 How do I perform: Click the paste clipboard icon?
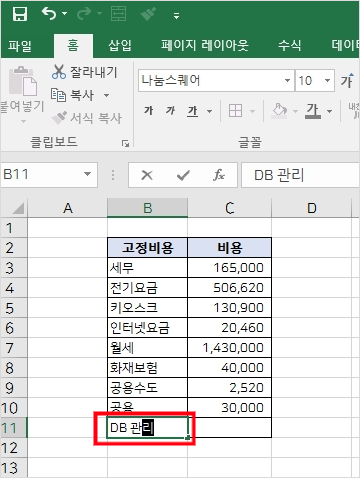point(23,81)
